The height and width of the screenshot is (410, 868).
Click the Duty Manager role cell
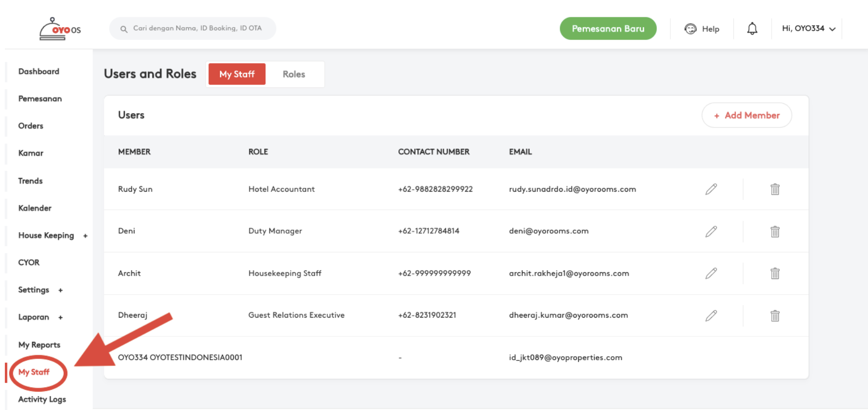click(275, 231)
